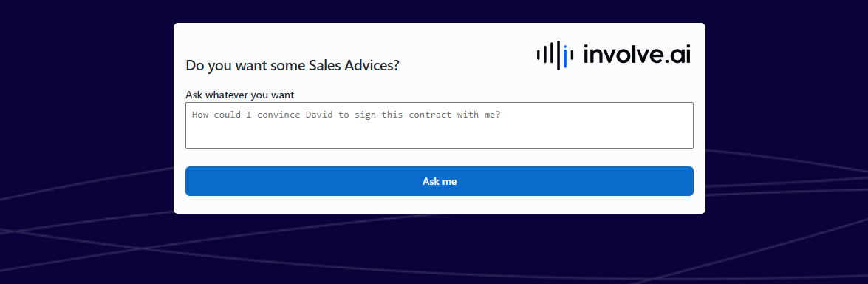Viewport: 868px width, 284px height.
Task: Grab the text area's bottom-right resize corner
Action: click(x=690, y=145)
